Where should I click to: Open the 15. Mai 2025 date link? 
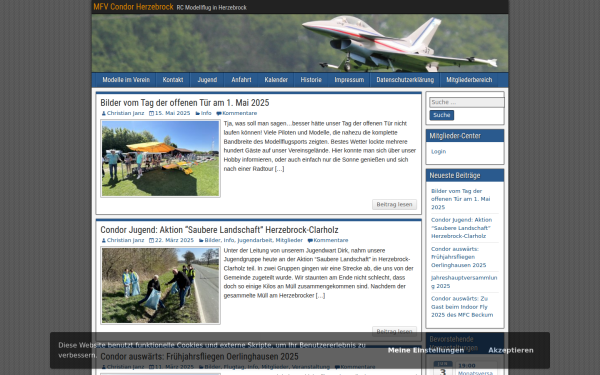172,113
